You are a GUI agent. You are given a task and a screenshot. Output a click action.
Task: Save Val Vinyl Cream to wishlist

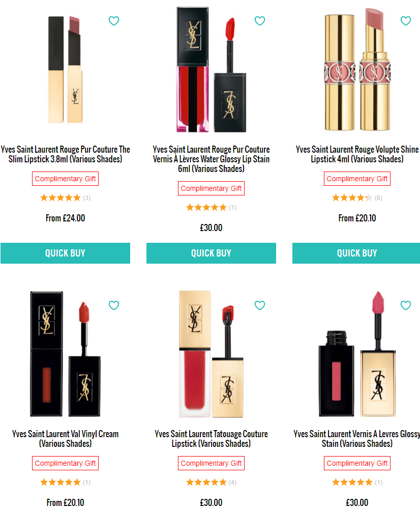[114, 305]
